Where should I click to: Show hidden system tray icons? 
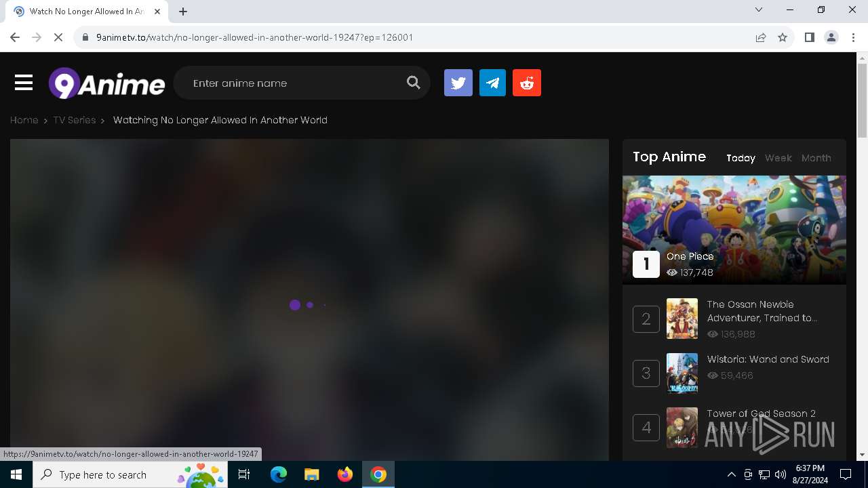(x=731, y=474)
